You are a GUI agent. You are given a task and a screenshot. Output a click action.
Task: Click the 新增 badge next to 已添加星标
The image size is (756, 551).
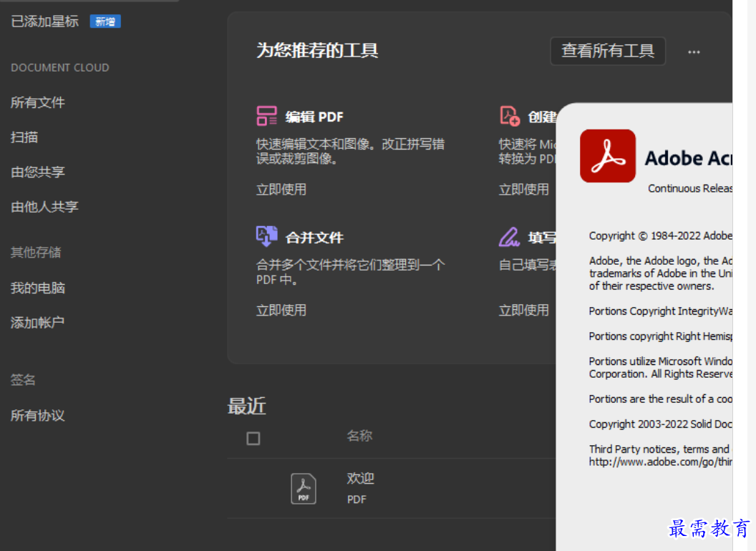(105, 21)
